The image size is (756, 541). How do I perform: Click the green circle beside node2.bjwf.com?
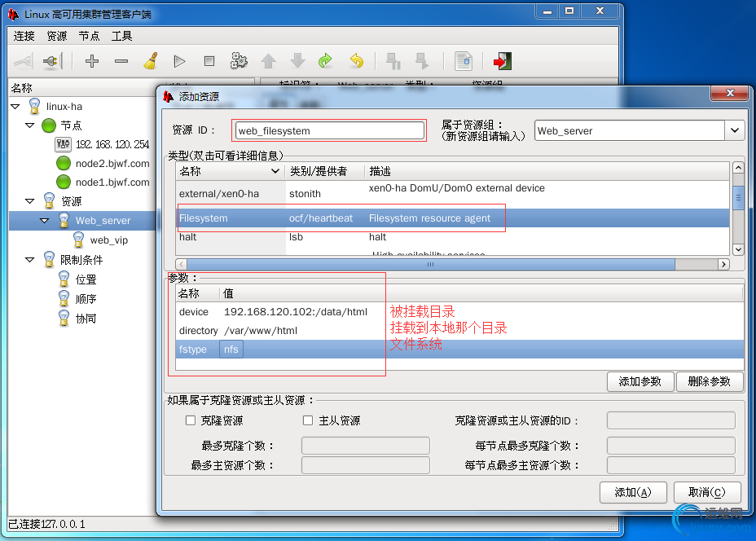64,164
